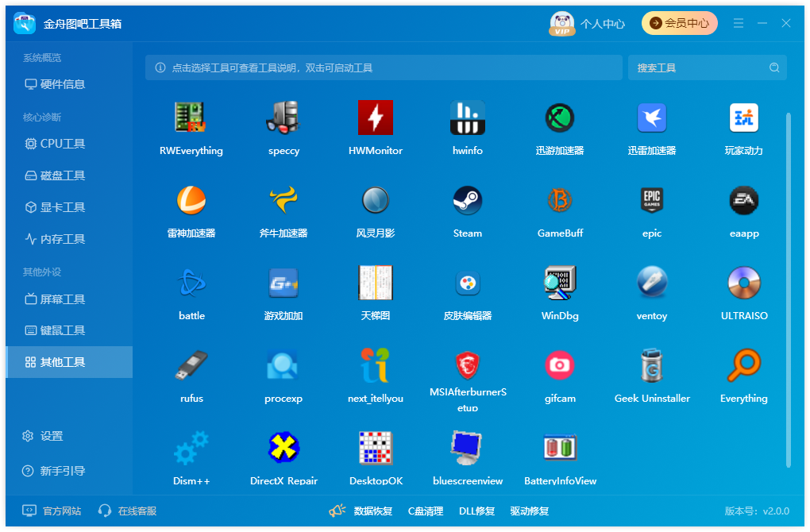Select the 玩家动力 icon
This screenshot has width=810, height=532.
pyautogui.click(x=744, y=118)
